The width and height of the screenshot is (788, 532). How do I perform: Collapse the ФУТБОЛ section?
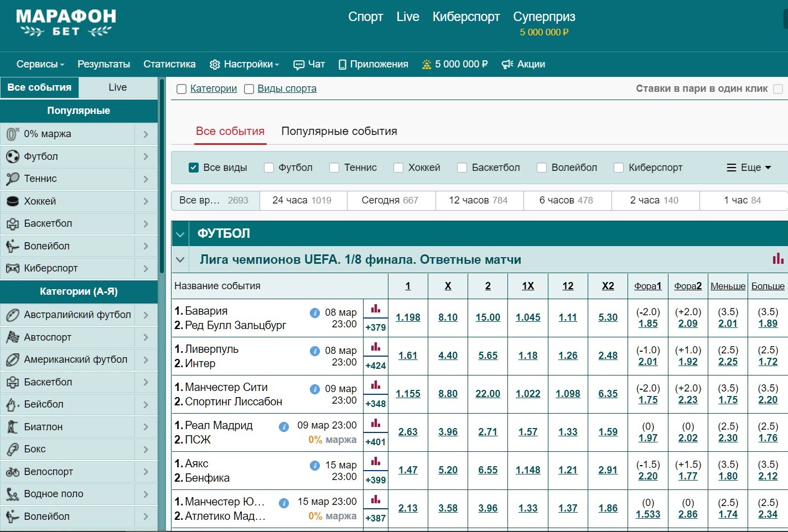coord(180,234)
